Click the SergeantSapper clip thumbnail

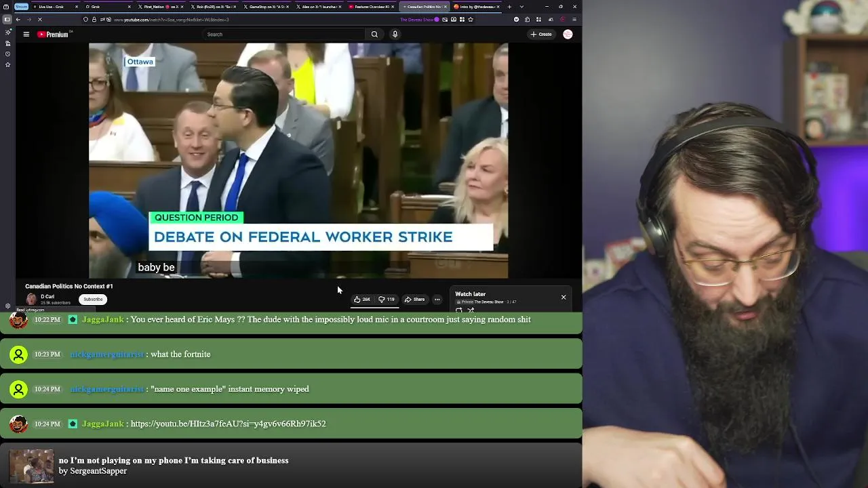31,466
